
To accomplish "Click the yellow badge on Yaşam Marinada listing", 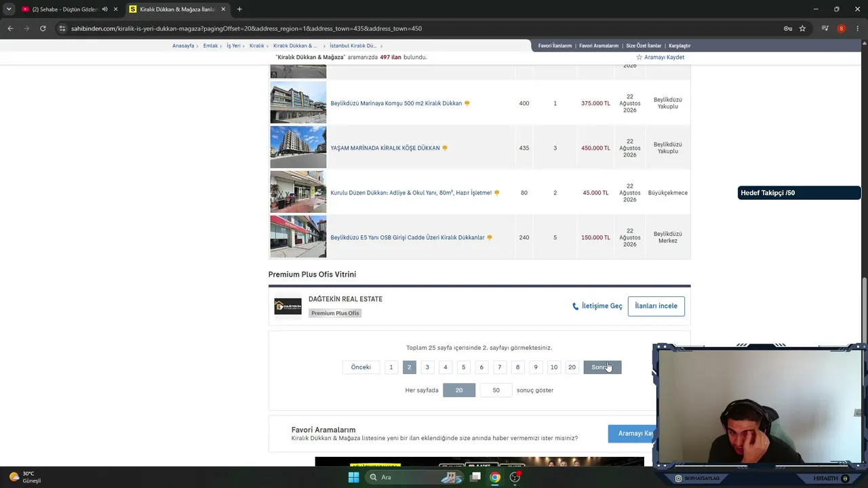I will (445, 148).
